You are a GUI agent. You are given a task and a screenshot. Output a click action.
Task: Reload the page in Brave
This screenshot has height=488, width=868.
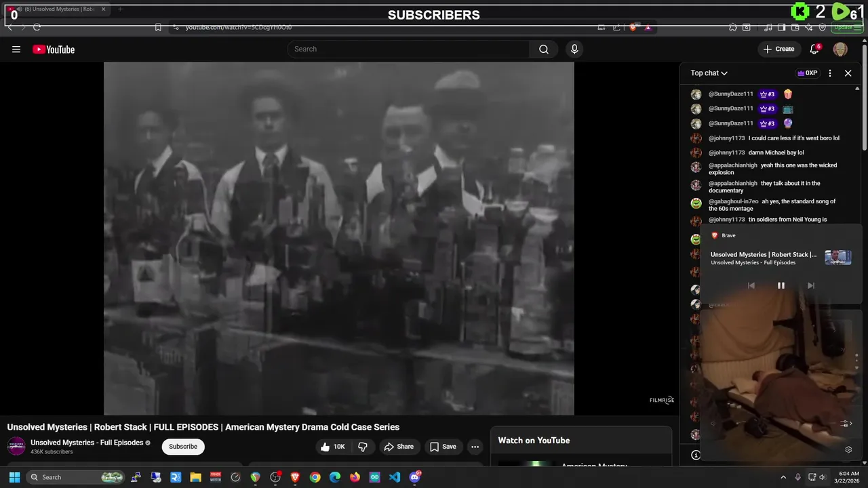click(37, 27)
